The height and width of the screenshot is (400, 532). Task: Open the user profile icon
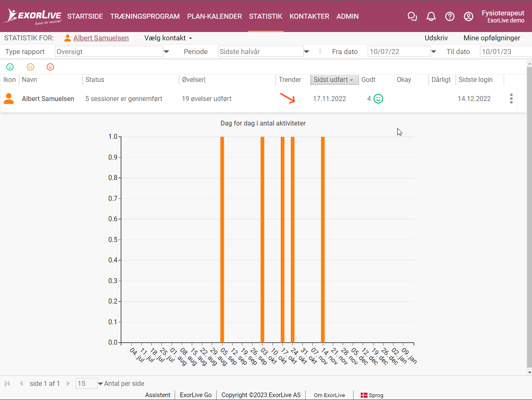click(x=468, y=16)
